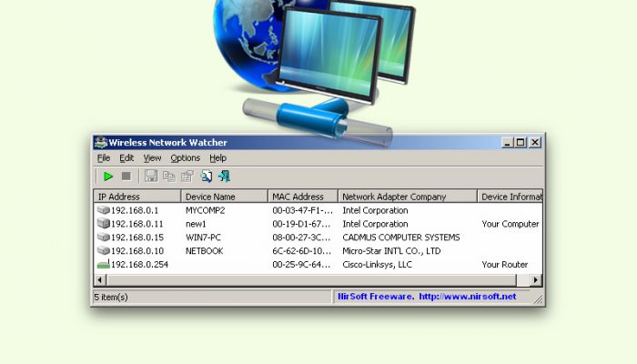Click the green router icon beside 192.168.0.254
637x364 pixels.
coord(104,264)
